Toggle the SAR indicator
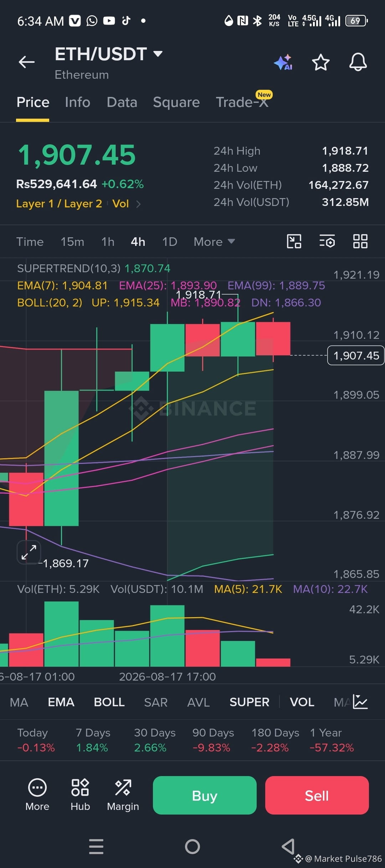Screen dimensions: 385x868 156,702
